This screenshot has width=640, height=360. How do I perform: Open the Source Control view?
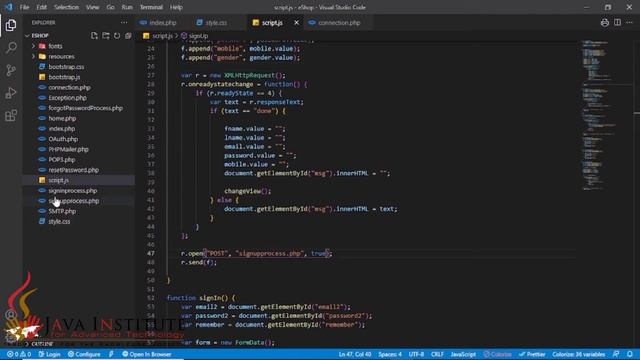pyautogui.click(x=11, y=70)
